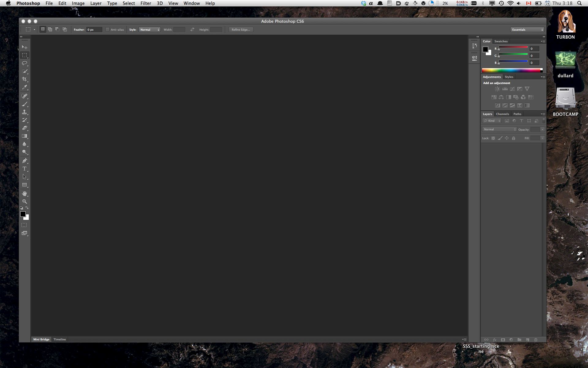588x368 pixels.
Task: Select the Clone Stamp tool
Action: [24, 112]
